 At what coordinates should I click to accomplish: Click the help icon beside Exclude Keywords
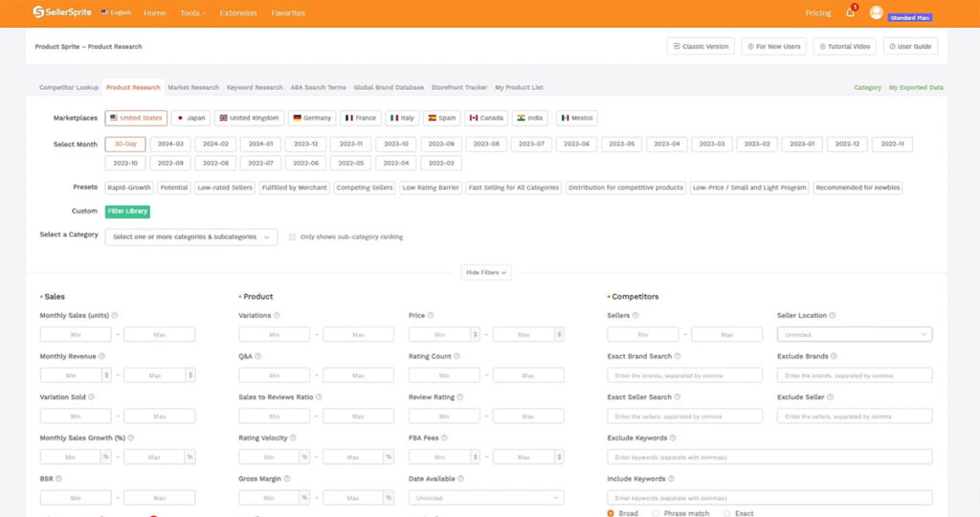(x=673, y=438)
